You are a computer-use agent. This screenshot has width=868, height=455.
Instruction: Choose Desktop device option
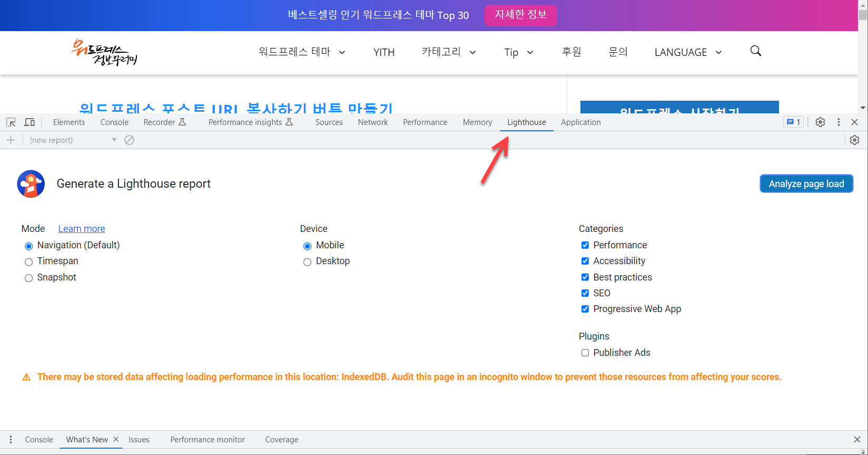pos(308,262)
